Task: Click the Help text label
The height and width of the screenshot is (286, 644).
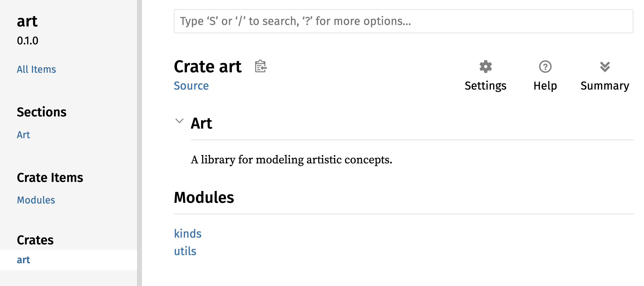Action: 545,85
